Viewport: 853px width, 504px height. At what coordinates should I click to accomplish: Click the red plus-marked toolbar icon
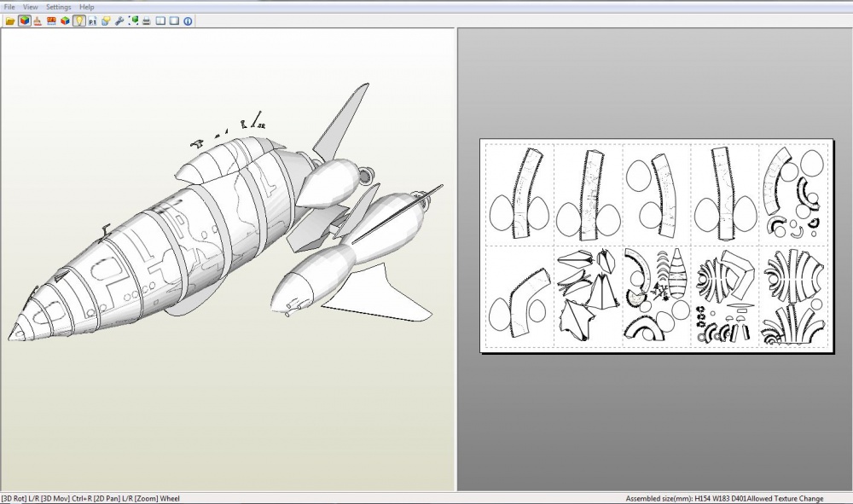(x=52, y=21)
